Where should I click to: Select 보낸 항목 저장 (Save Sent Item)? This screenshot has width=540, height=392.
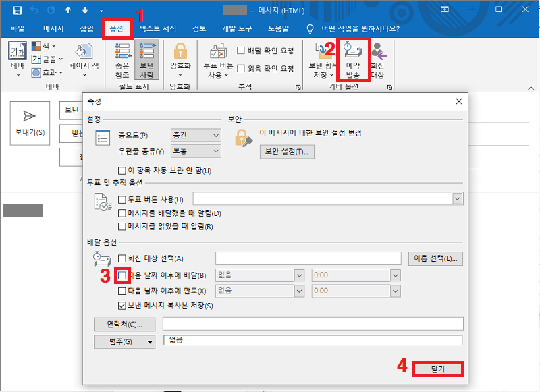pos(322,59)
